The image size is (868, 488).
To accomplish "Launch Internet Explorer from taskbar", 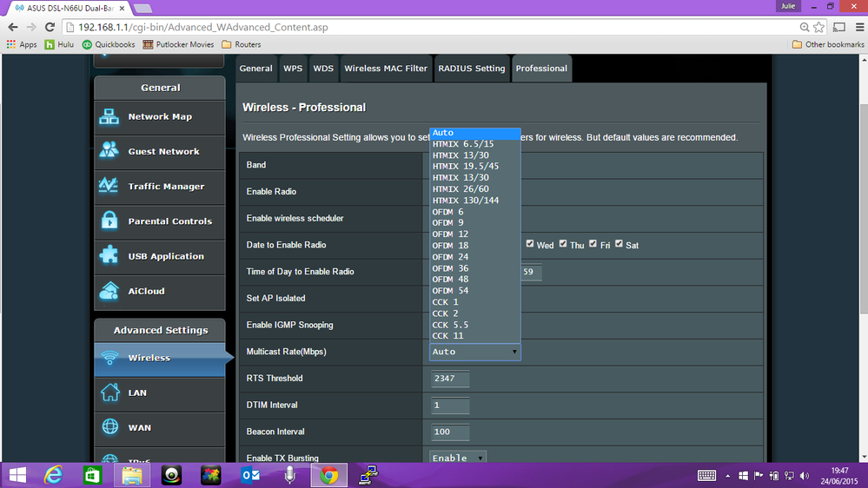I will 54,475.
